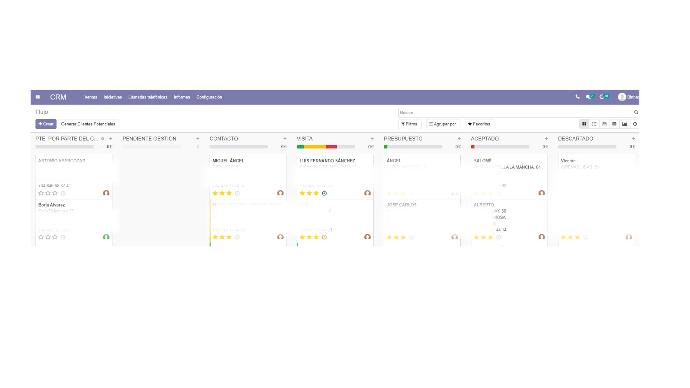Add record in PENDIENTE GESTION column
The height and width of the screenshot is (388, 690).
tap(198, 139)
